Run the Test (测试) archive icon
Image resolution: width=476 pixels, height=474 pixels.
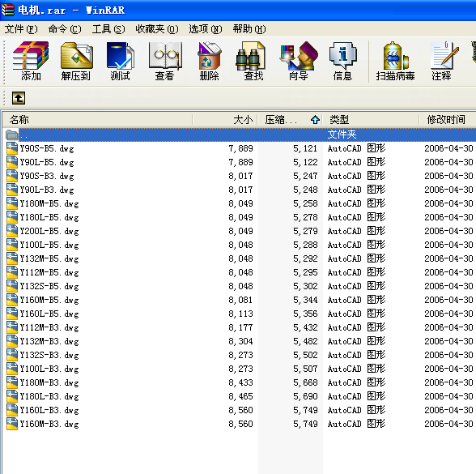(120, 56)
